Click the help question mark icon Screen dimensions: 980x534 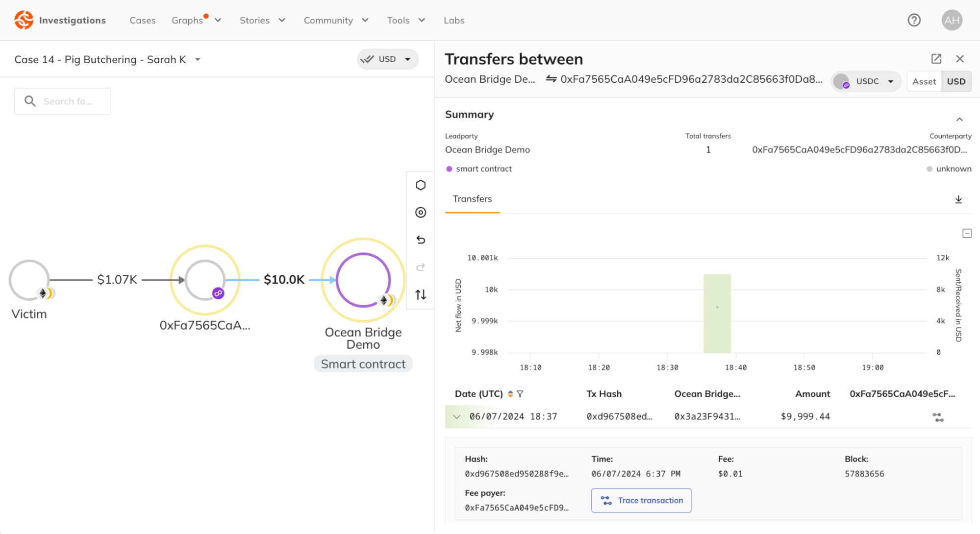914,20
